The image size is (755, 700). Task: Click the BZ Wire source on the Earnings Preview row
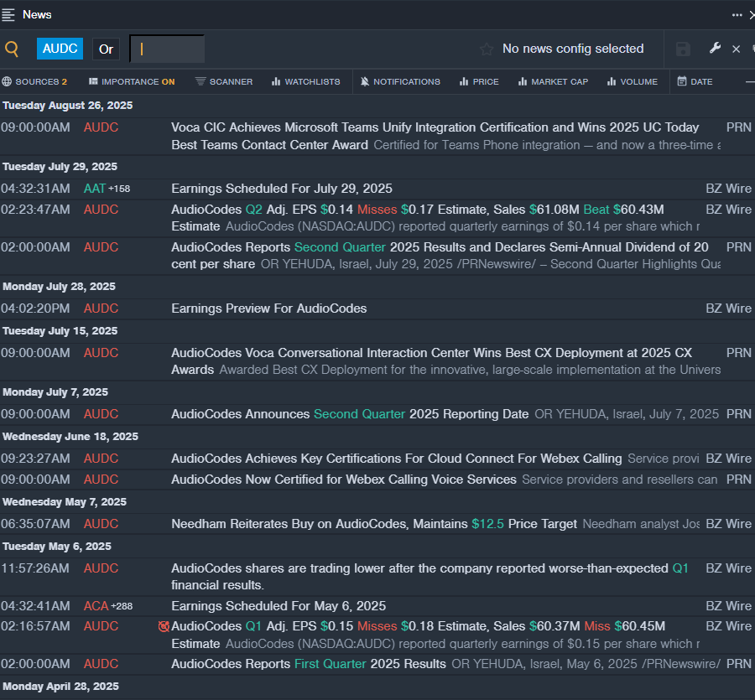pyautogui.click(x=728, y=309)
